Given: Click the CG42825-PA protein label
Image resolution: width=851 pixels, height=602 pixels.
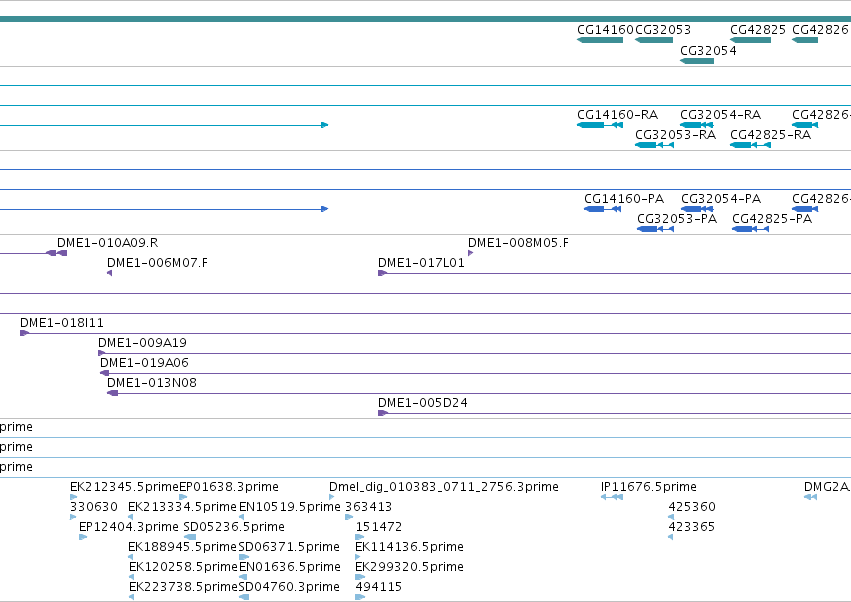Looking at the screenshot, I should (772, 219).
